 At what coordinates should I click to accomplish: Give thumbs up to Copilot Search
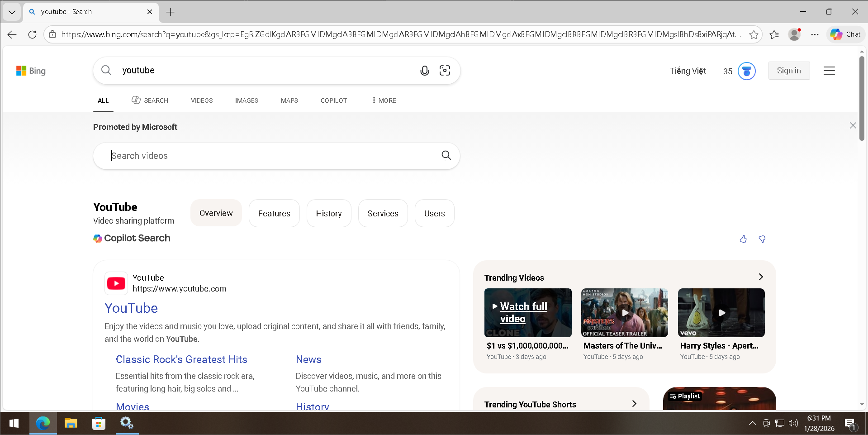743,239
